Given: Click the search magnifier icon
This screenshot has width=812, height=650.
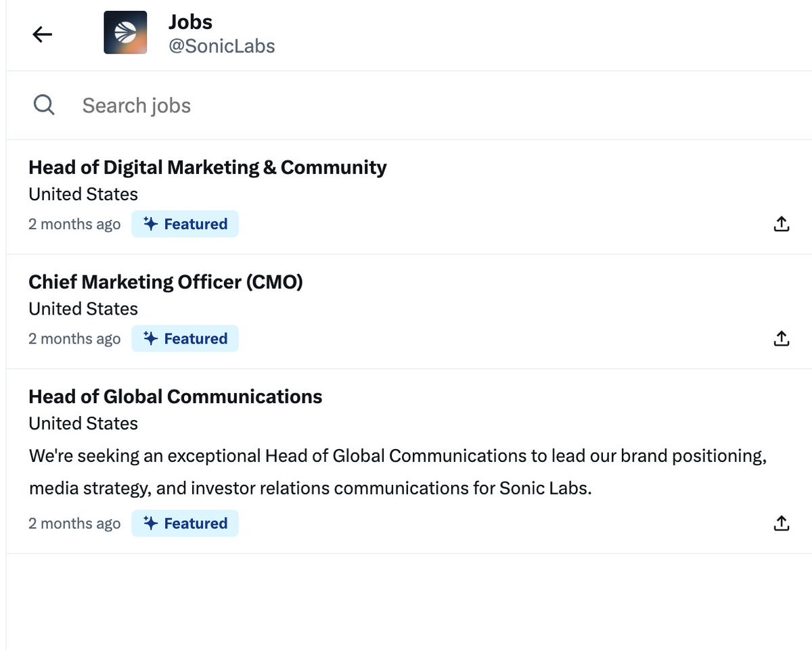Looking at the screenshot, I should coord(43,105).
